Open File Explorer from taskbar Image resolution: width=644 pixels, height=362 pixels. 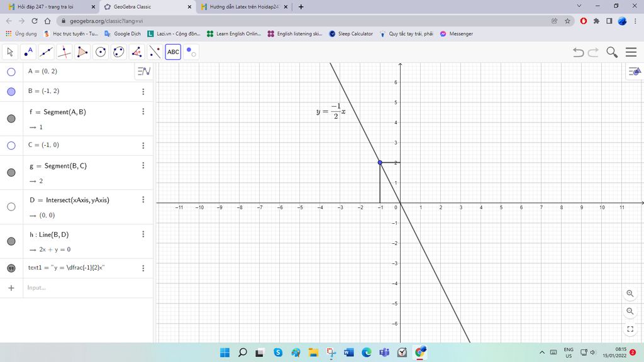[313, 352]
